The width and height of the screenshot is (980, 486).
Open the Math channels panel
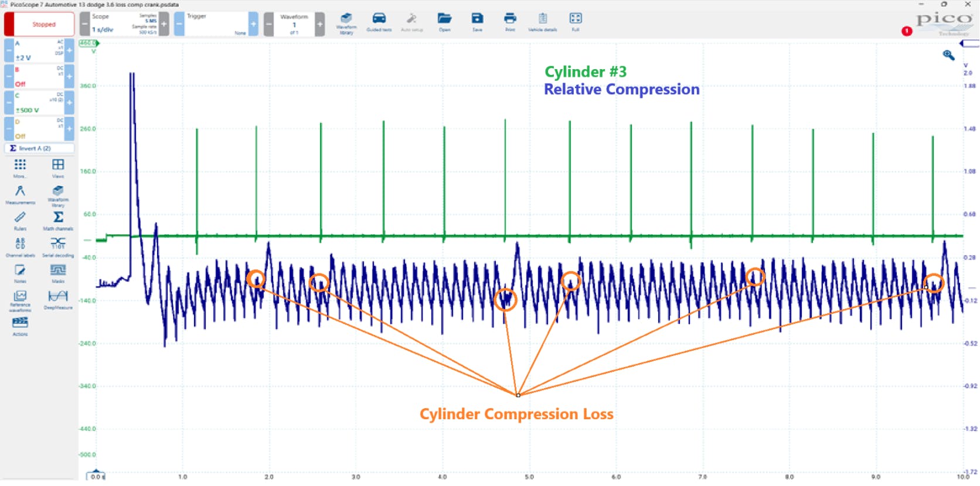click(58, 221)
